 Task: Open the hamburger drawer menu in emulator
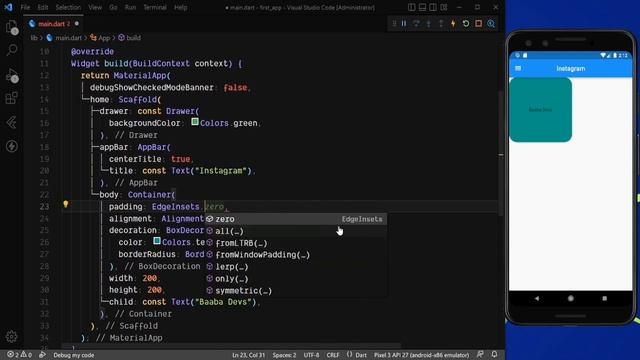pos(518,69)
